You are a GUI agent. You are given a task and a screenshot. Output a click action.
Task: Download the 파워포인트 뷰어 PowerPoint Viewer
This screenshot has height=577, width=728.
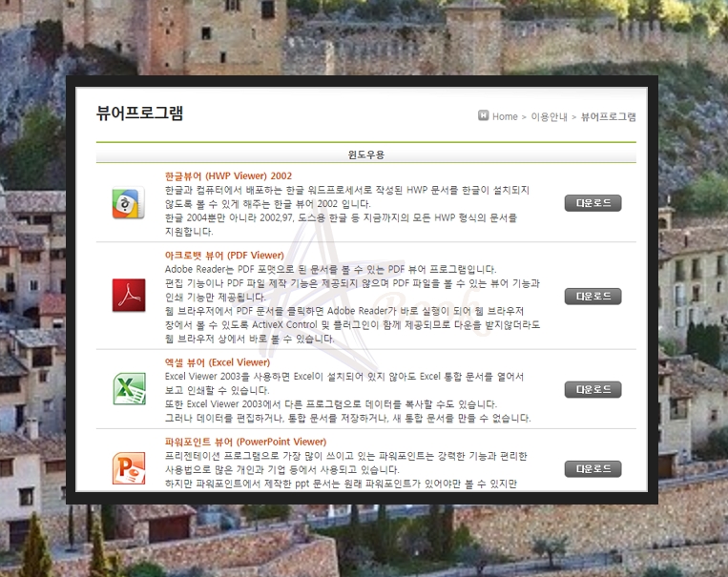(593, 469)
